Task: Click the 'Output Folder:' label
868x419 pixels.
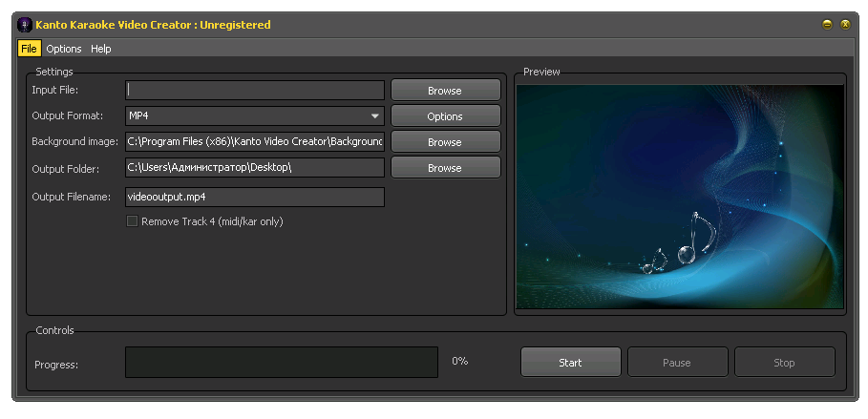Action: click(x=65, y=169)
